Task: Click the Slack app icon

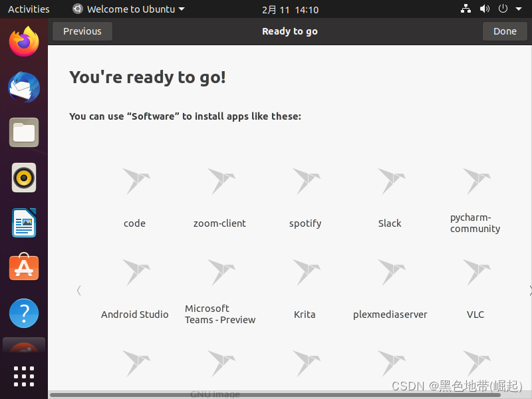Action: [391, 181]
